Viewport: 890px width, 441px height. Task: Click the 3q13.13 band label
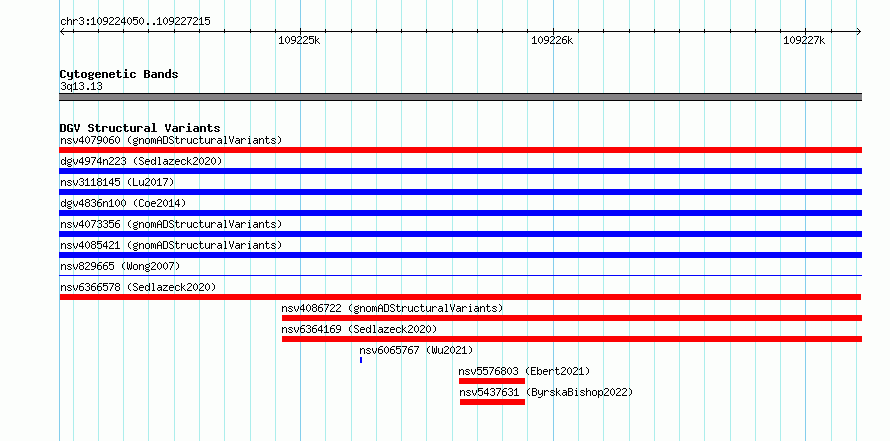point(81,87)
